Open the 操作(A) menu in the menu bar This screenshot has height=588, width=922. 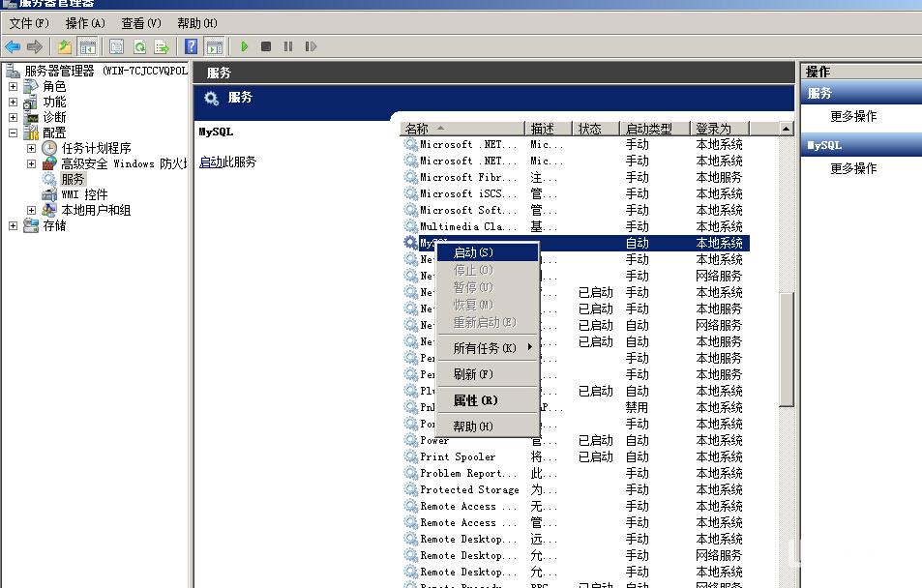85,23
